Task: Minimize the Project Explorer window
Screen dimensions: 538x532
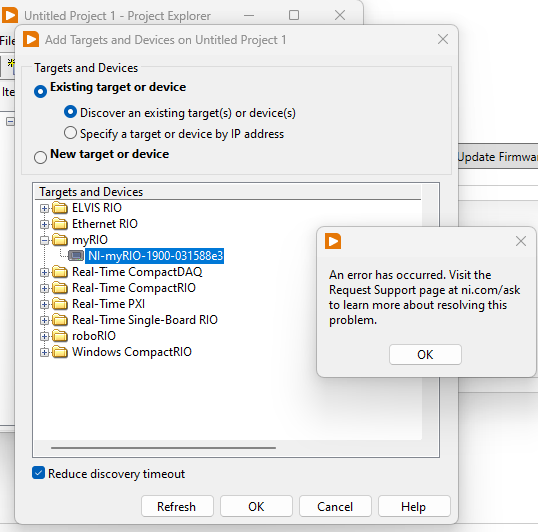Action: tap(249, 15)
